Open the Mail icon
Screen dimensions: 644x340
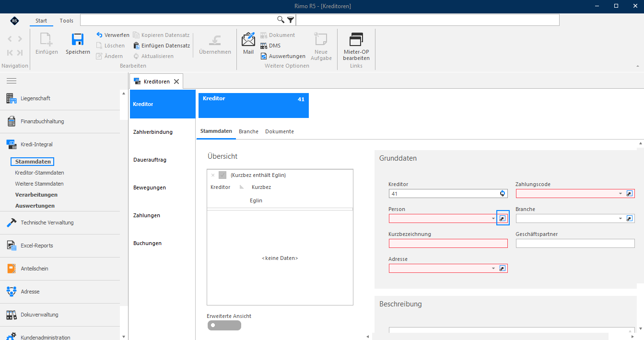pyautogui.click(x=248, y=39)
